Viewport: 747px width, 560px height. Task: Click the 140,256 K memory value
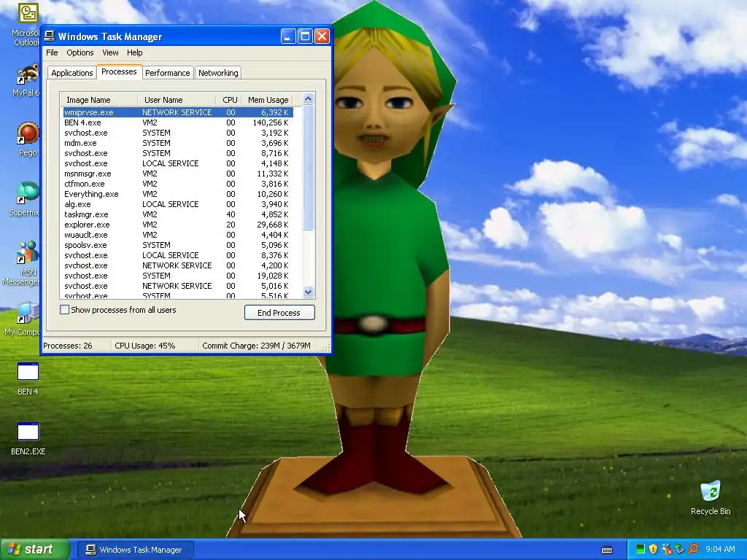271,122
